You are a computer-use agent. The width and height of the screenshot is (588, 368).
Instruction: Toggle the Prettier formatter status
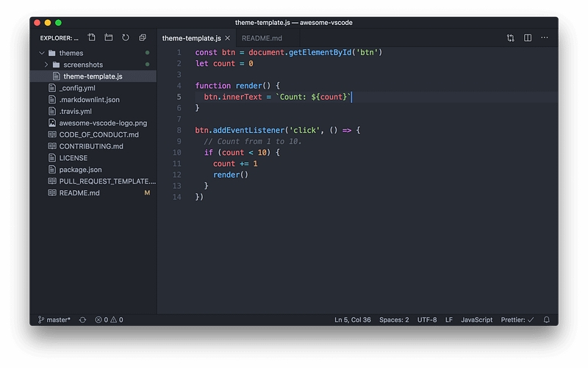(517, 320)
